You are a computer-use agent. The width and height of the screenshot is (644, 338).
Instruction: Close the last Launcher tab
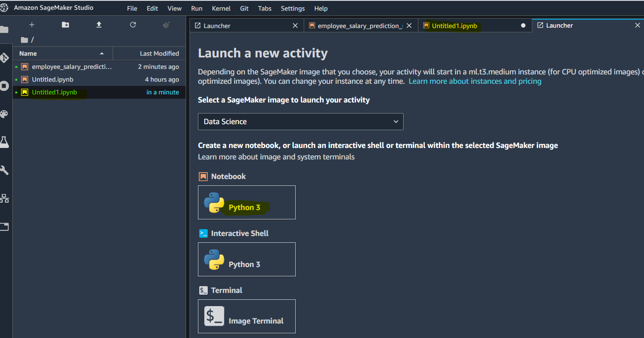(x=638, y=26)
